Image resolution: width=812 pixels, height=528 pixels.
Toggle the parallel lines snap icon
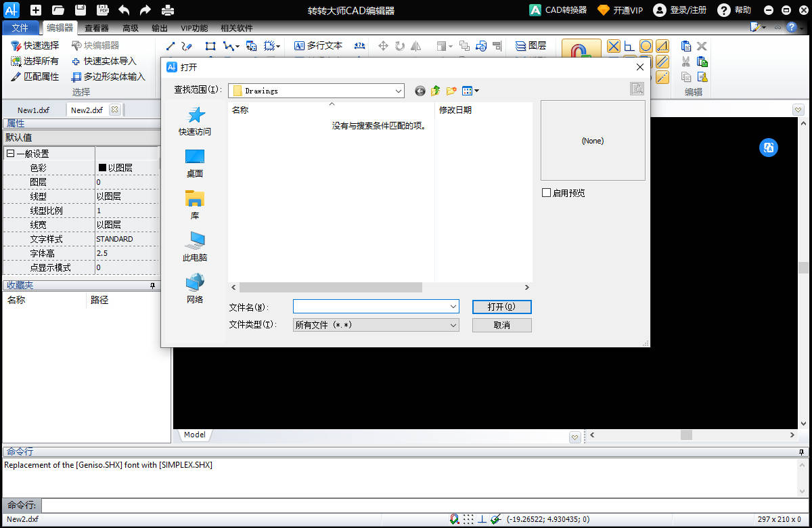tap(662, 62)
